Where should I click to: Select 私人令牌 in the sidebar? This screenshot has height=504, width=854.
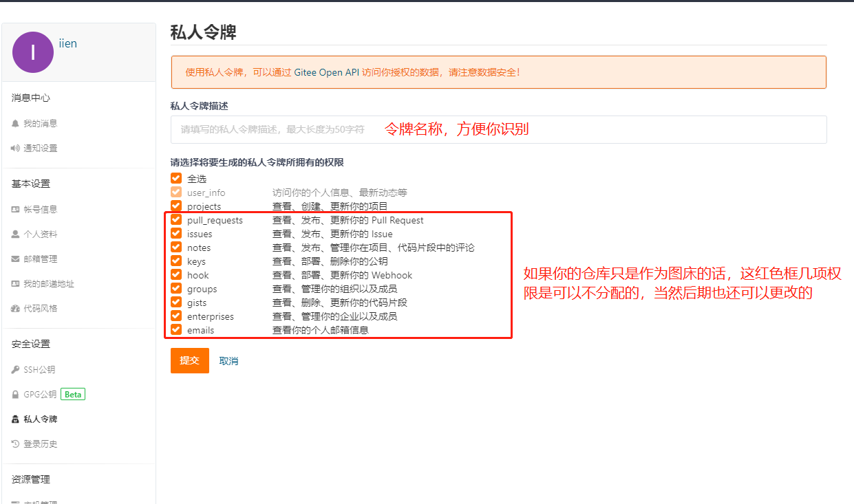pyautogui.click(x=40, y=419)
